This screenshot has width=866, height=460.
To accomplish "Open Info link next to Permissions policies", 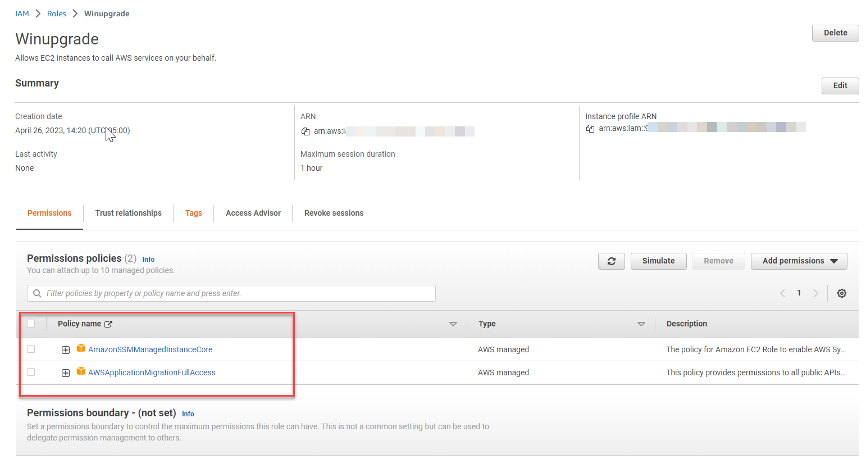I will [149, 260].
